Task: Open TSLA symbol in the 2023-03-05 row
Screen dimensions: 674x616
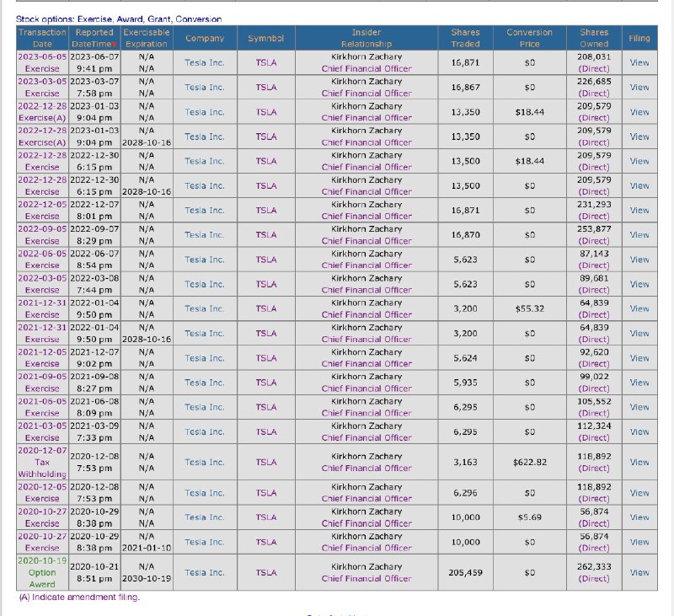Action: coord(266,88)
